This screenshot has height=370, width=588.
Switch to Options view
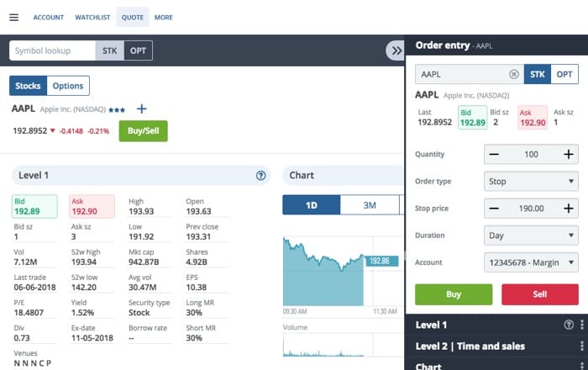[68, 86]
